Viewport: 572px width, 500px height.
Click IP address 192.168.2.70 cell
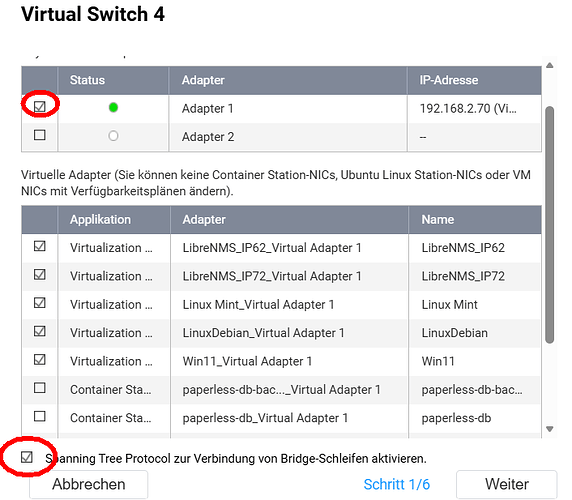[474, 109]
